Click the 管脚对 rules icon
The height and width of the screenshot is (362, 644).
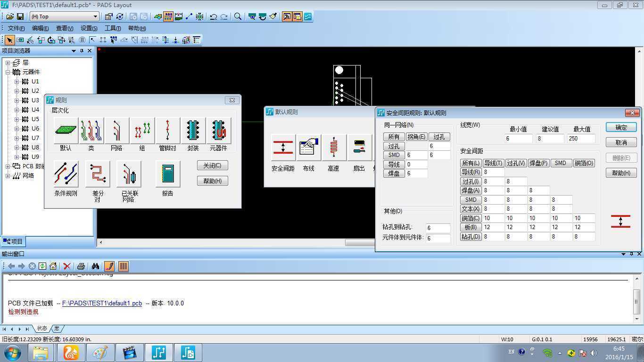167,131
